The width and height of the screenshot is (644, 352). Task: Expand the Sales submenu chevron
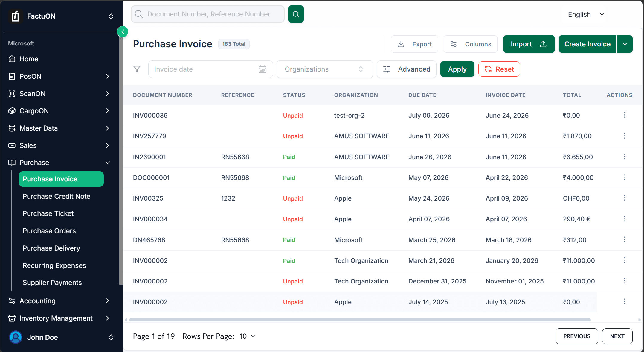point(108,145)
